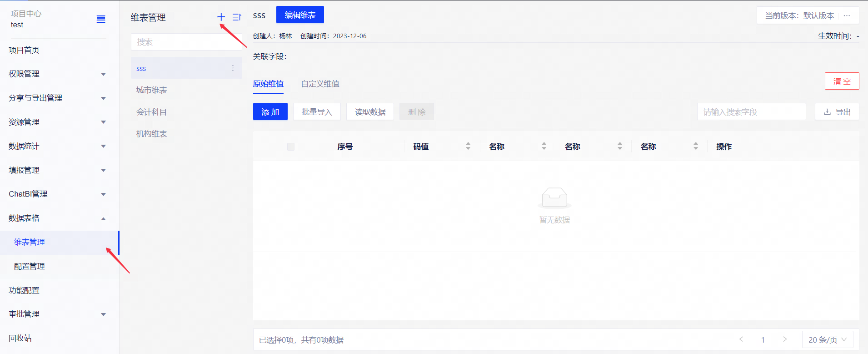Click the 批量导入 button

tap(317, 112)
